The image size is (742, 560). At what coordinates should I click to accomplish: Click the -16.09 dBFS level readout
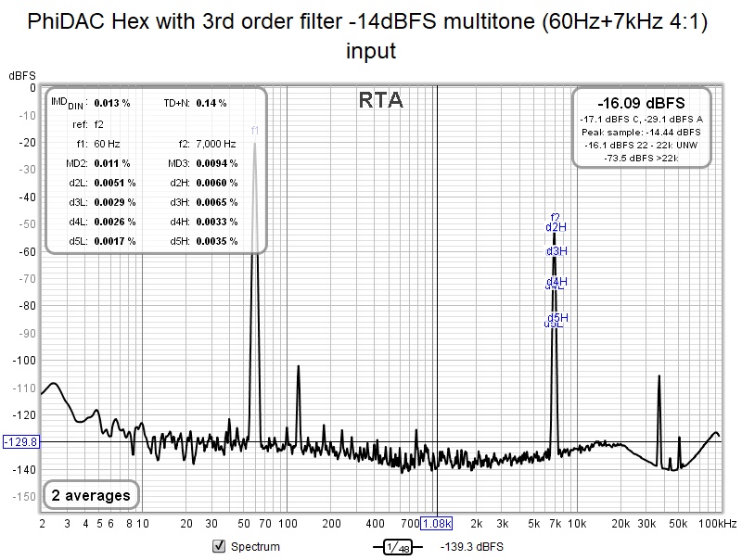(x=641, y=103)
